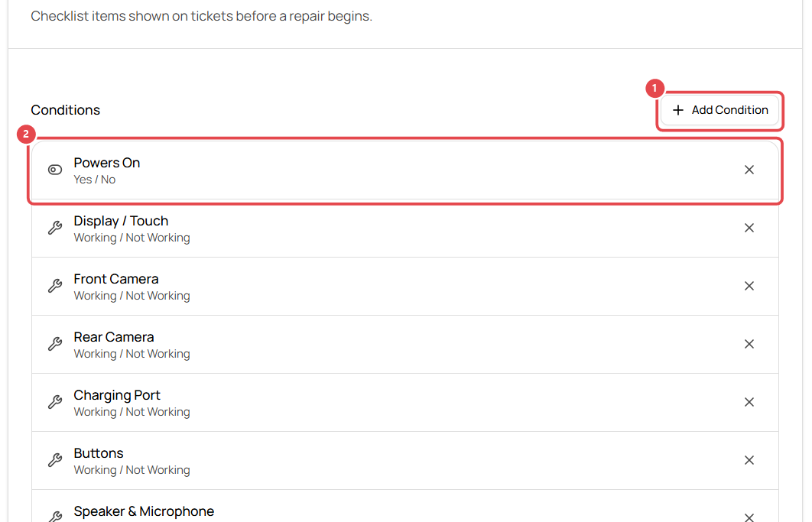The height and width of the screenshot is (522, 812).
Task: Remove the Front Camera condition
Action: pos(749,286)
